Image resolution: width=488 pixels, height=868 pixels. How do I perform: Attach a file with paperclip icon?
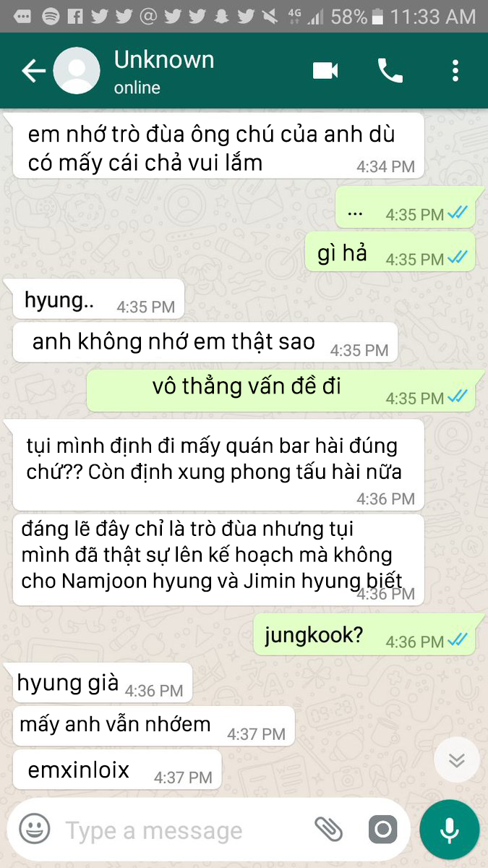328,829
